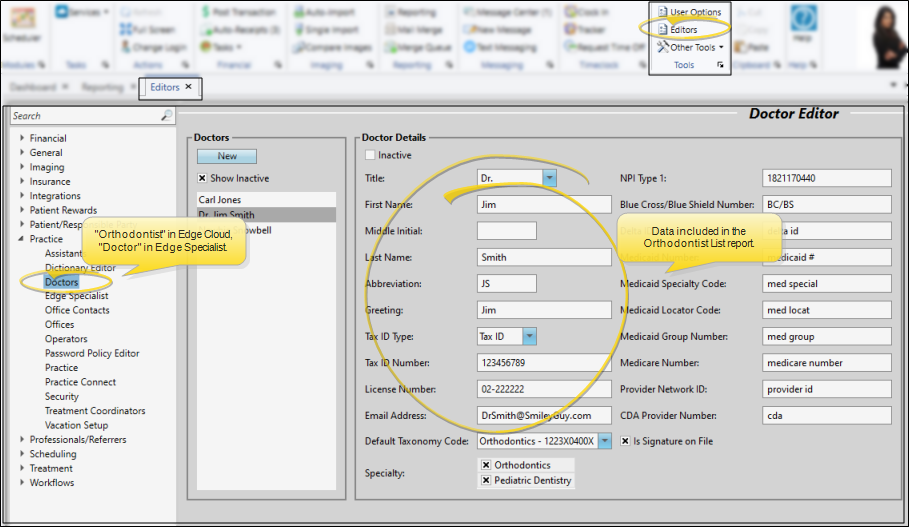Select Offices in the Practice tree

(59, 325)
